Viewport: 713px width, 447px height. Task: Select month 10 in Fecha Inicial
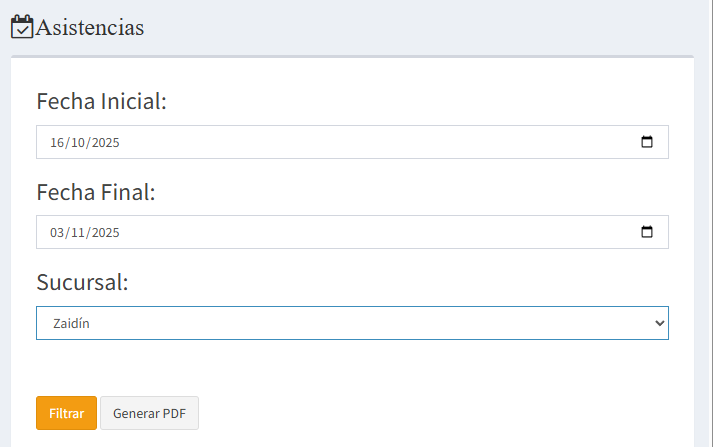(x=79, y=142)
